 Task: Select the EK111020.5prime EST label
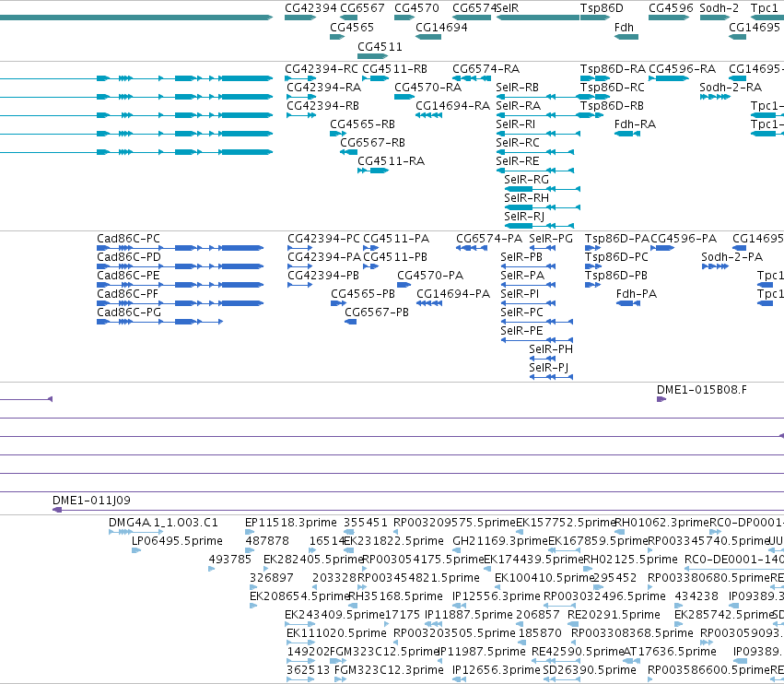pyautogui.click(x=336, y=633)
